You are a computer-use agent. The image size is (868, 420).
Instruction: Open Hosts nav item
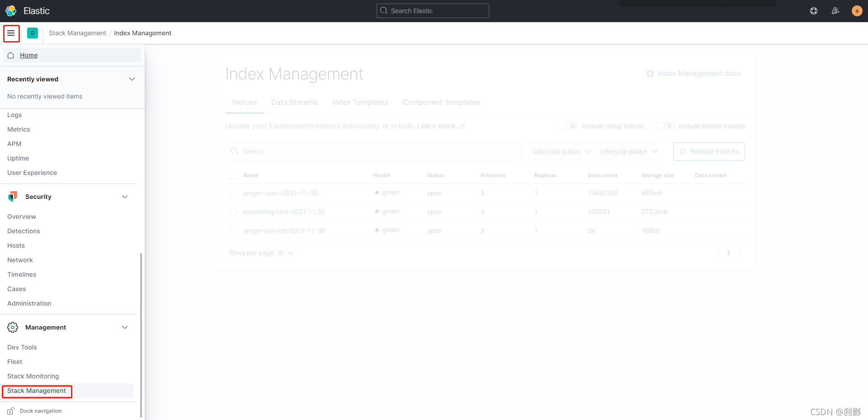16,245
